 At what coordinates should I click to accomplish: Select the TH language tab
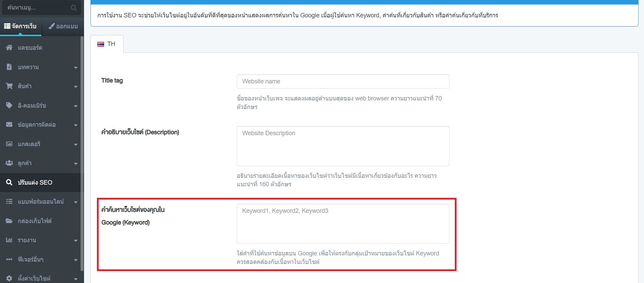[106, 44]
